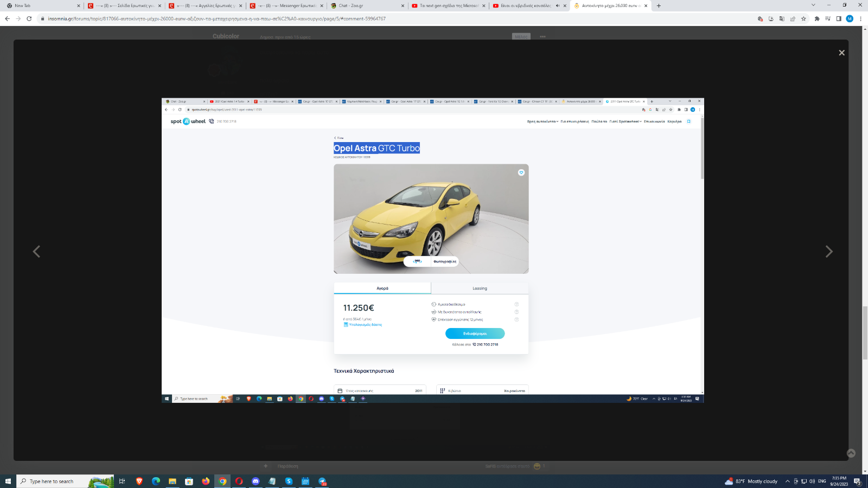Launch Firefox from taskbar
Screen dimensions: 868x488
click(x=206, y=481)
